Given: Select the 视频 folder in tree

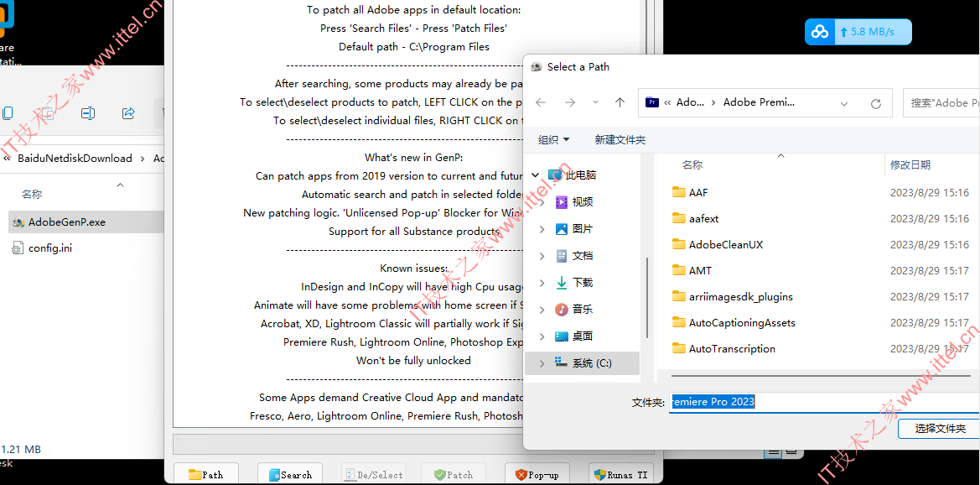Looking at the screenshot, I should point(583,202).
